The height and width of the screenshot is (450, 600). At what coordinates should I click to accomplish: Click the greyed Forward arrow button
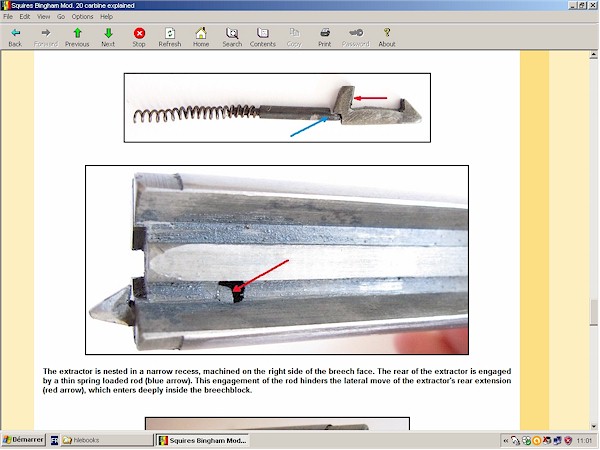(x=46, y=37)
